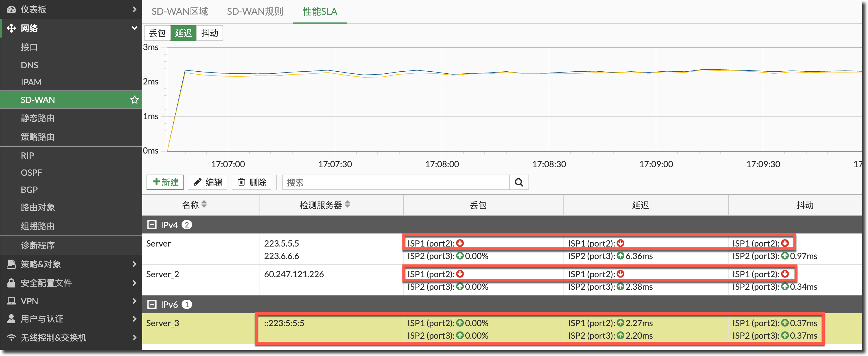Click the wireless controller WiFi icon
The image size is (868, 356).
point(11,337)
